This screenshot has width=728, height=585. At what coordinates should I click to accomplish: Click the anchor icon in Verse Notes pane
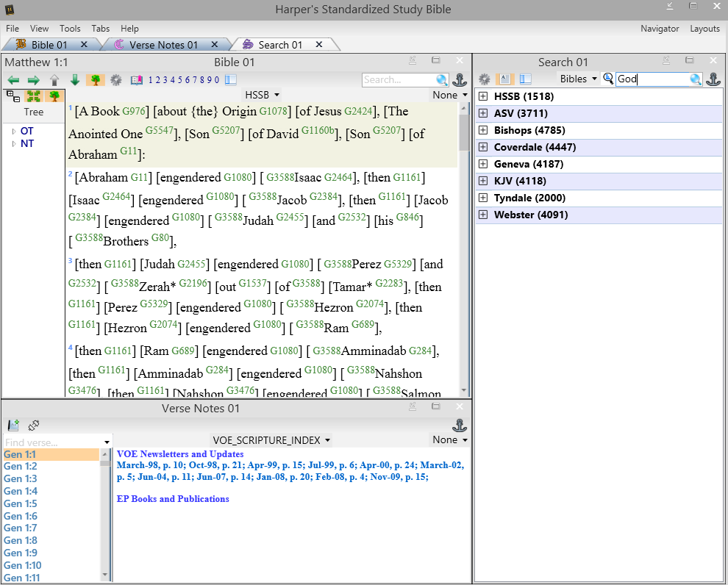pos(459,425)
